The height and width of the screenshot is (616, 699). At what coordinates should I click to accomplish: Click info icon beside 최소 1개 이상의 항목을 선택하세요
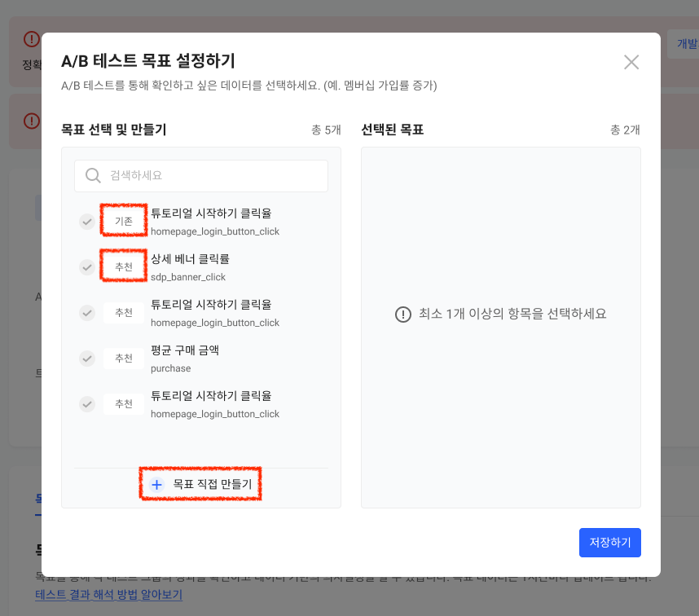click(403, 315)
